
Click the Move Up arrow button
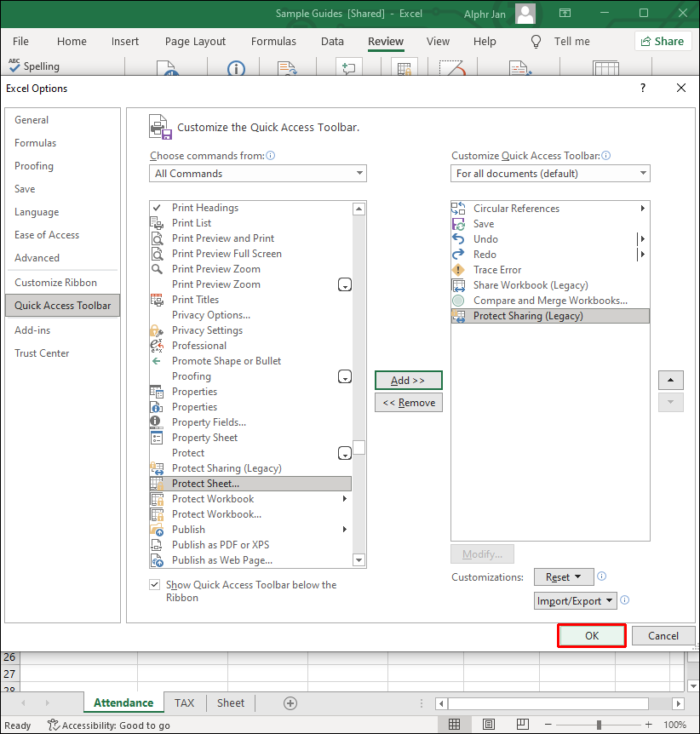670,380
